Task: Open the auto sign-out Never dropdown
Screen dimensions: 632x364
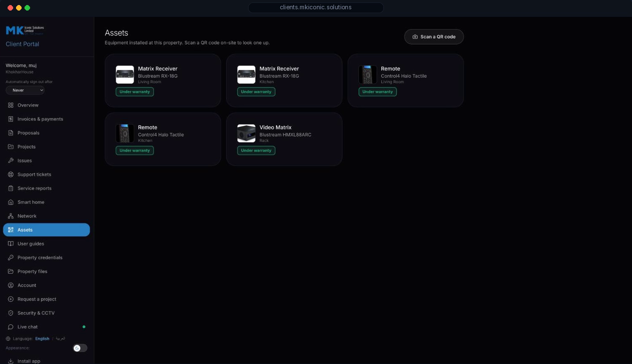Action: point(25,90)
